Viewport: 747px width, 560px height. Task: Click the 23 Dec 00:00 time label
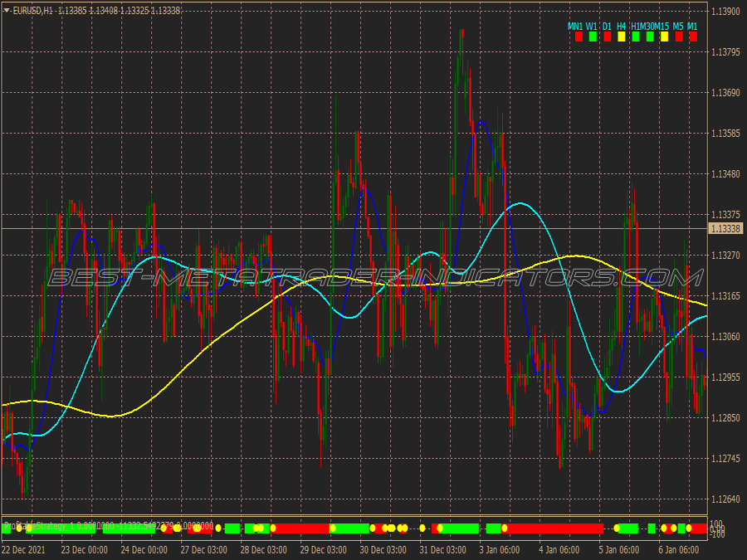pyautogui.click(x=85, y=550)
